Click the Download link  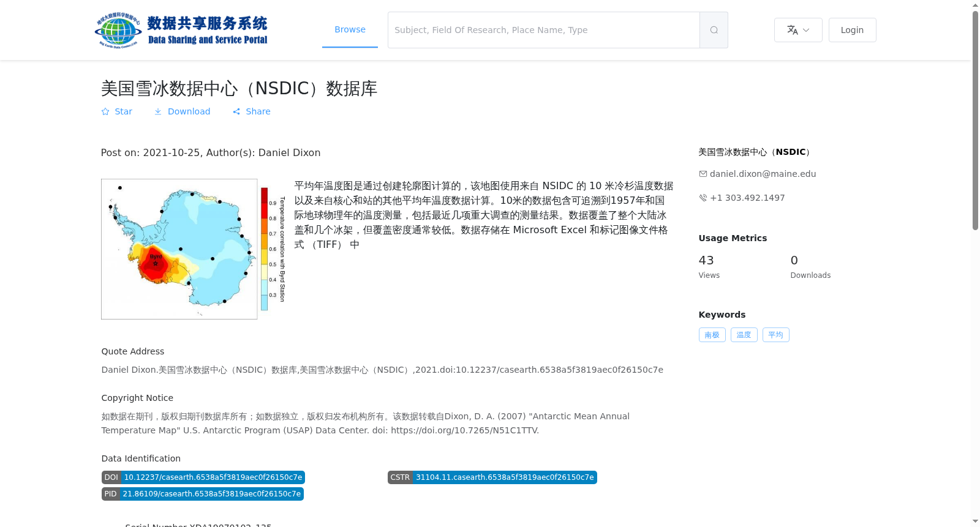point(182,111)
